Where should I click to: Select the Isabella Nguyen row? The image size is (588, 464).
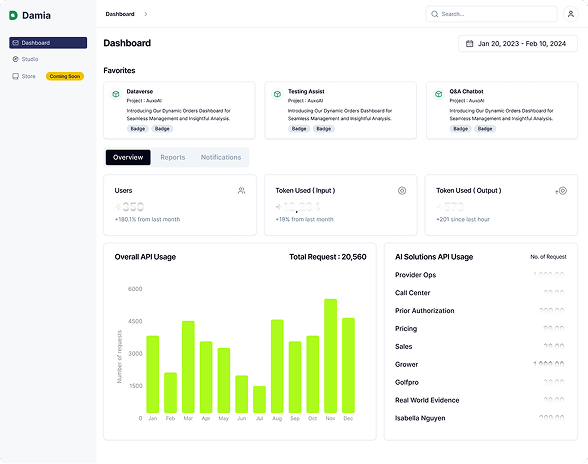[480, 418]
